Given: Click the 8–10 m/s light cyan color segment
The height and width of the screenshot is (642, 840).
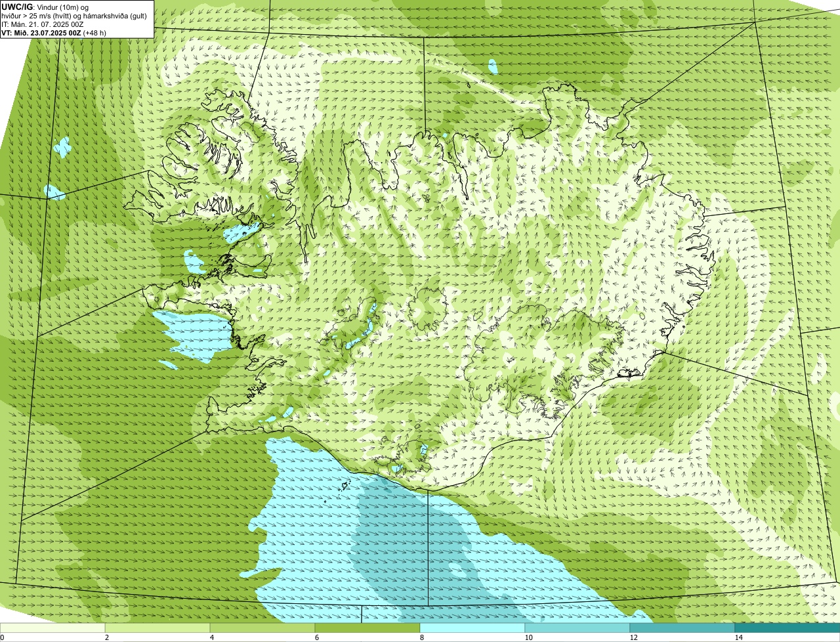Looking at the screenshot, I should [x=472, y=628].
